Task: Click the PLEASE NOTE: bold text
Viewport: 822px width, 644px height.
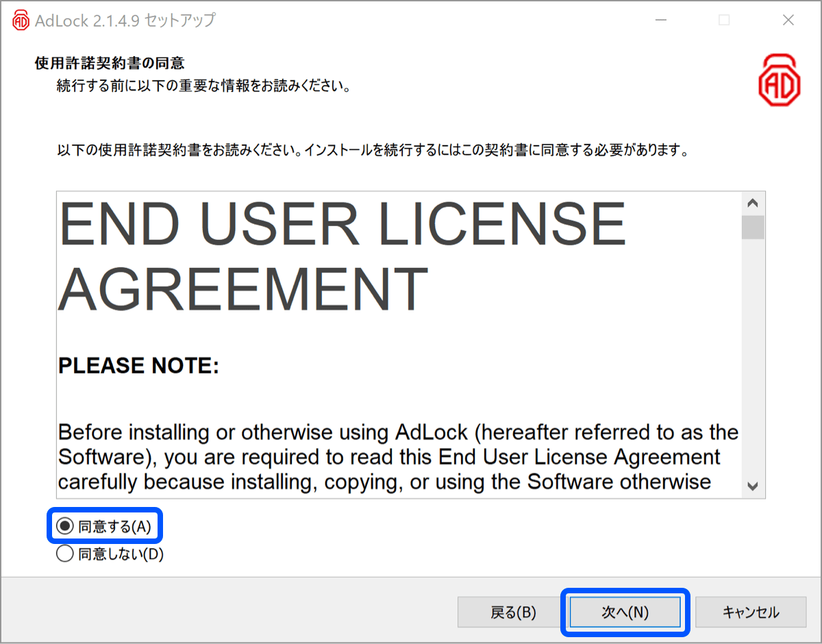Action: point(138,366)
